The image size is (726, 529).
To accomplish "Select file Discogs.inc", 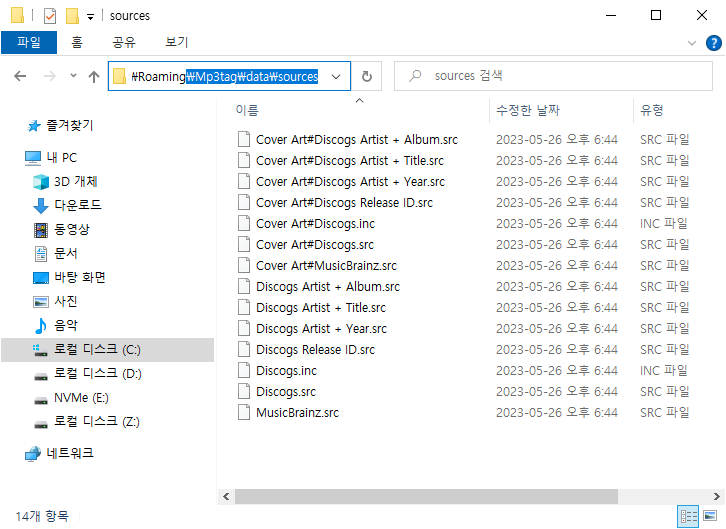I will 287,371.
